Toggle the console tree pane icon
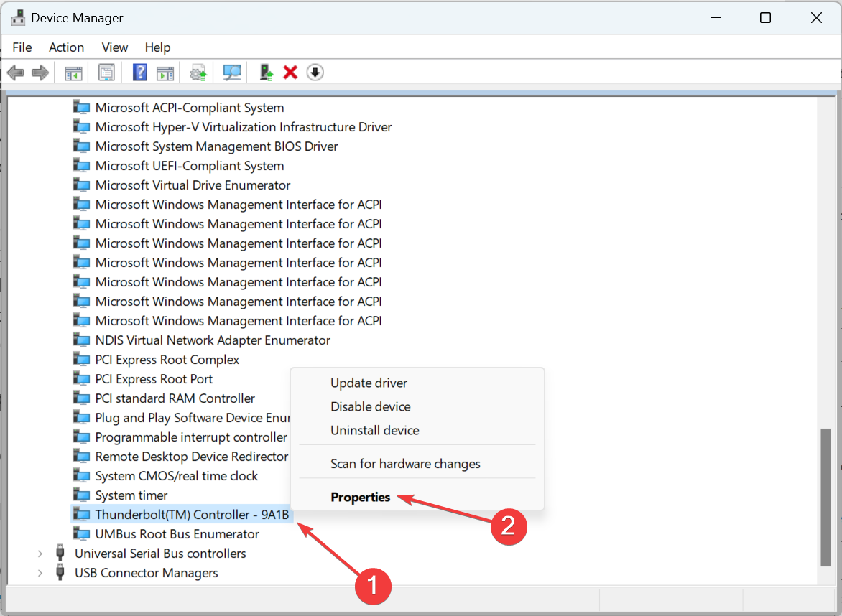Image resolution: width=842 pixels, height=616 pixels. pyautogui.click(x=73, y=73)
